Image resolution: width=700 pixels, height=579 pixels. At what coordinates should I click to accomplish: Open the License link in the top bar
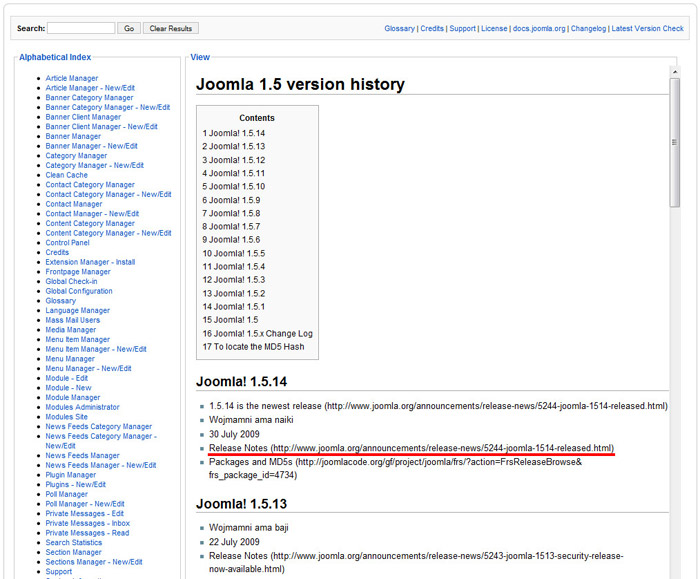494,28
